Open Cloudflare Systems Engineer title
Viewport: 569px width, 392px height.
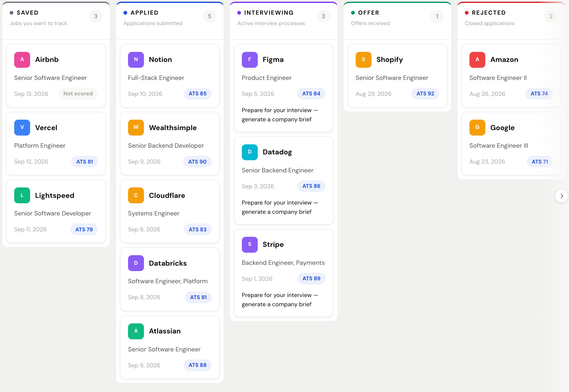[154, 213]
